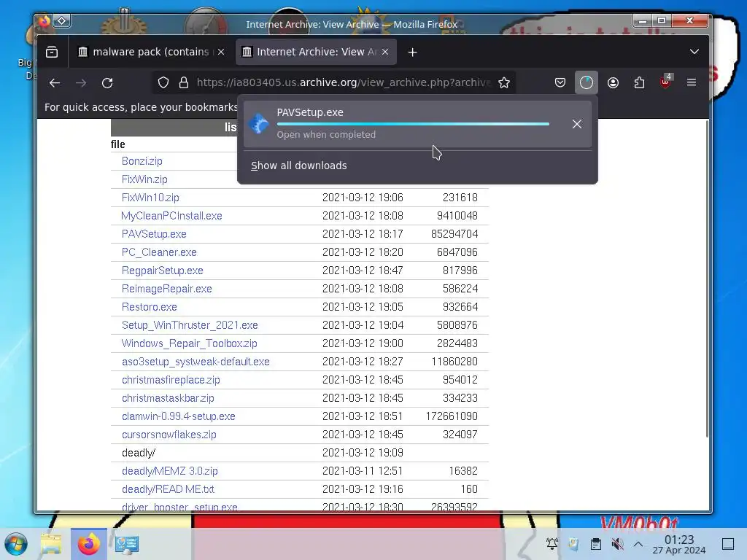747x560 pixels.
Task: Open Save to Pocket icon
Action: pos(560,83)
